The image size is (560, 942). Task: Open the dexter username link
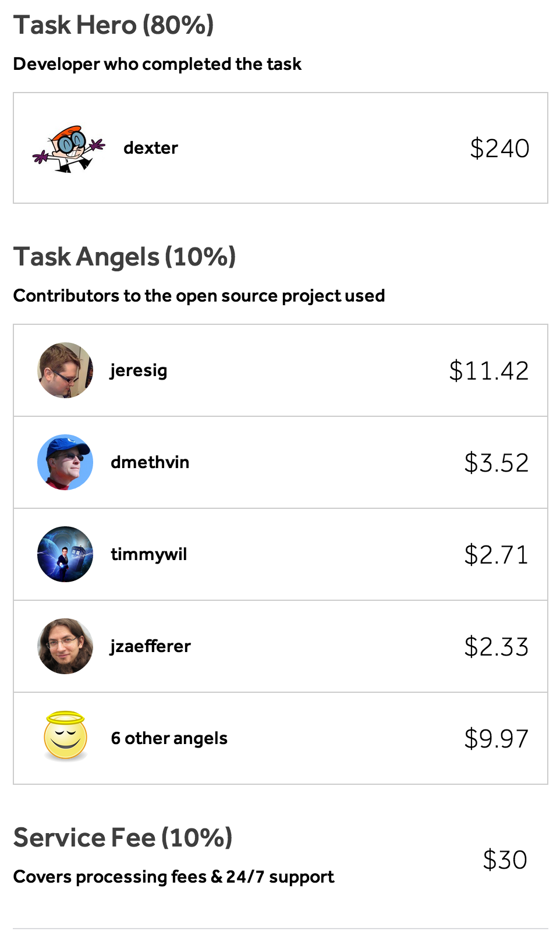pyautogui.click(x=151, y=148)
